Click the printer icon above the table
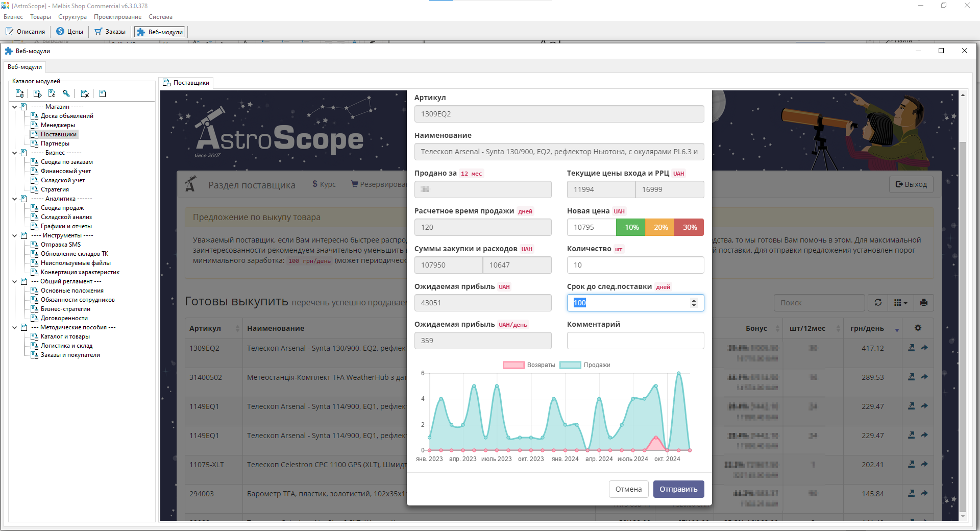Image resolution: width=980 pixels, height=531 pixels. click(x=924, y=303)
